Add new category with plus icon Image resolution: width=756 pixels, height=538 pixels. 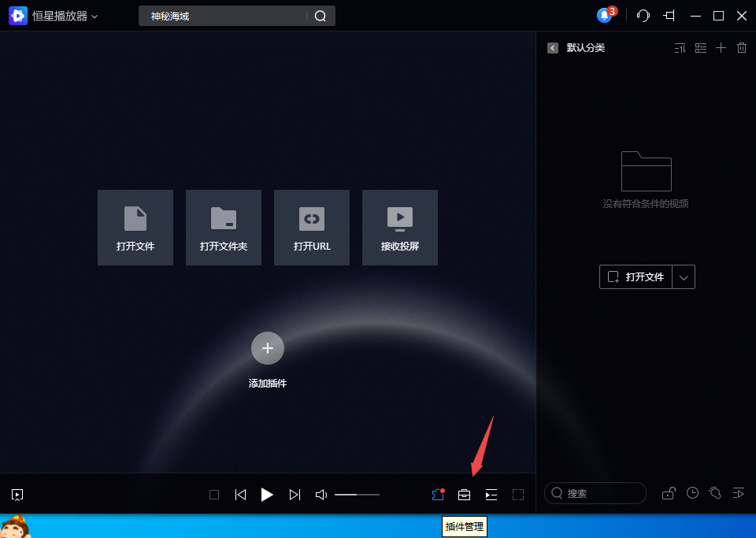(x=721, y=48)
